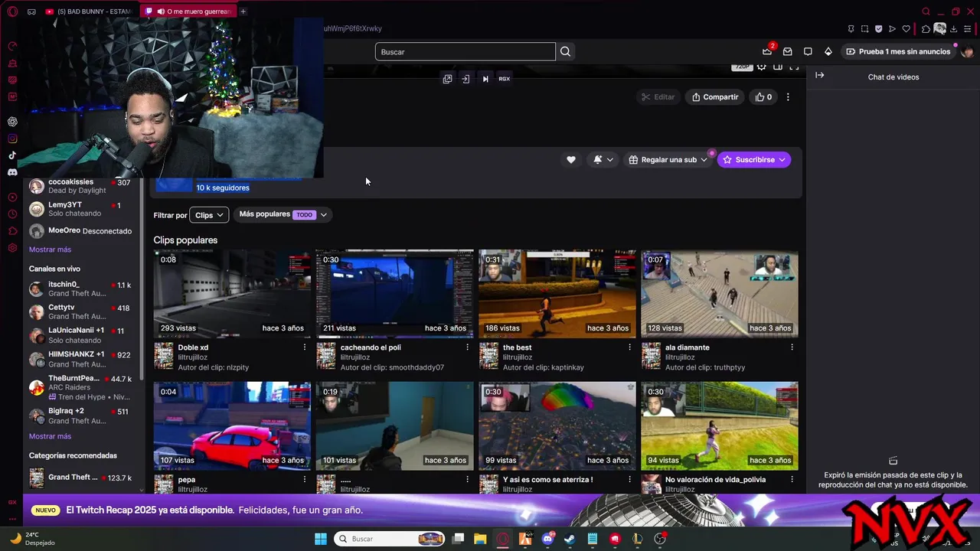980x551 pixels.
Task: Open the Twitch user avatar menu
Action: (967, 51)
